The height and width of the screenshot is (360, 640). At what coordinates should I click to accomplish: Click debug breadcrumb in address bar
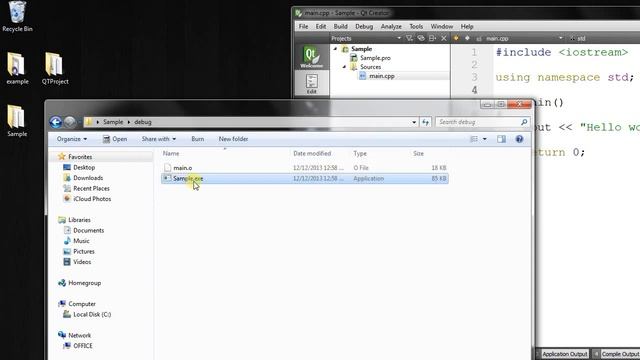pyautogui.click(x=143, y=122)
